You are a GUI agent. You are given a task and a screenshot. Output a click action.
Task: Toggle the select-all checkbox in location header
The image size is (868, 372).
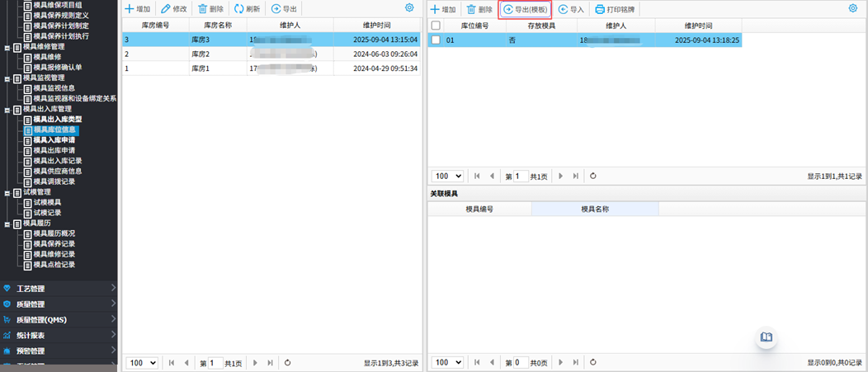[436, 26]
